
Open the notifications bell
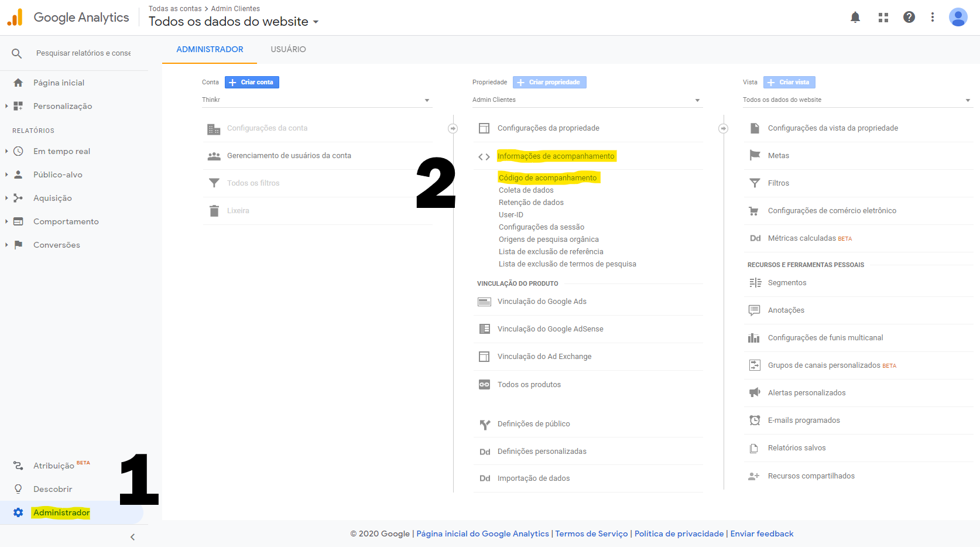pyautogui.click(x=855, y=18)
